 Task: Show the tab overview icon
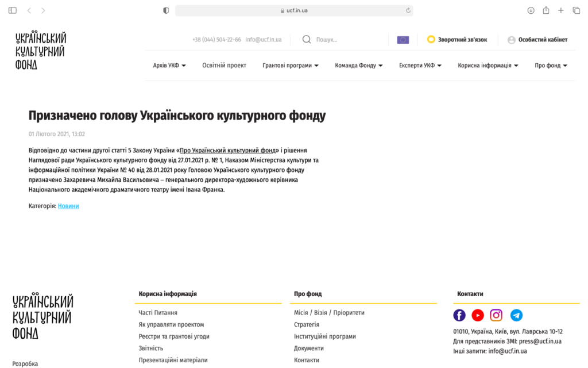tap(577, 10)
